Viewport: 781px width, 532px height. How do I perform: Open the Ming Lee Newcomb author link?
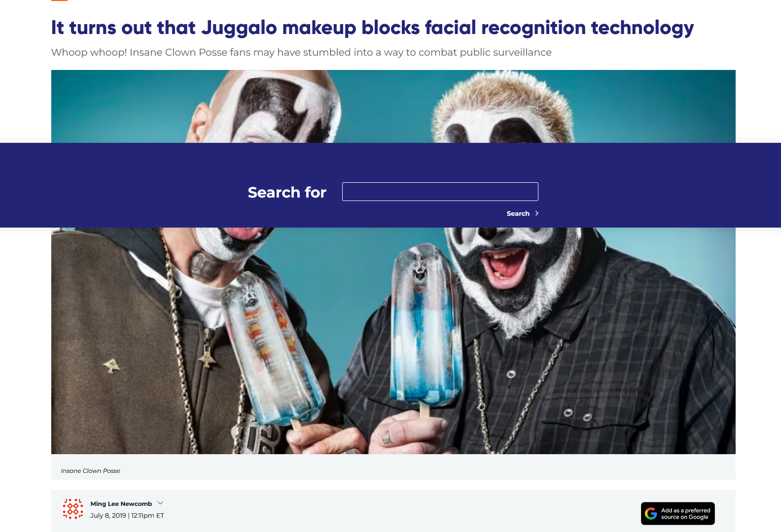[121, 503]
